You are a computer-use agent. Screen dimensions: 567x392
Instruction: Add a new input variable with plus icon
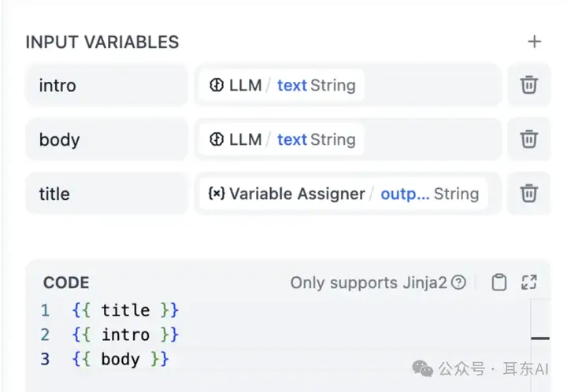534,42
